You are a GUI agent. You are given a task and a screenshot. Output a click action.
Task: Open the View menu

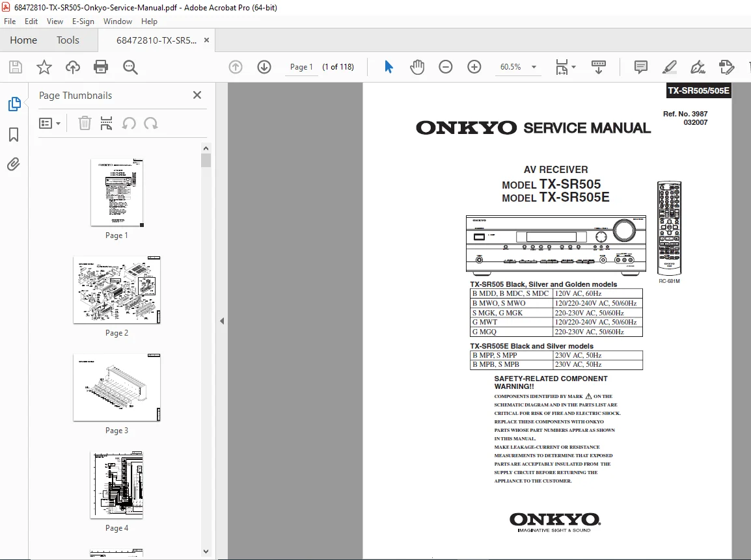point(55,21)
